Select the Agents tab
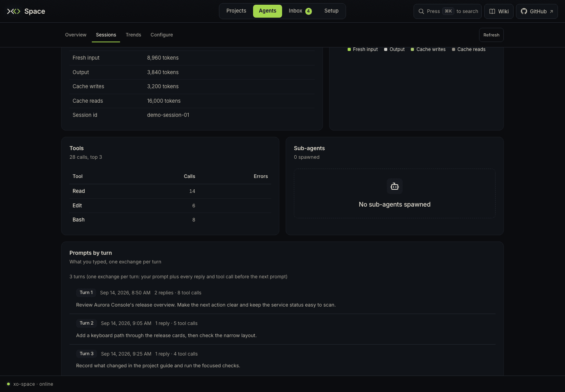Image resolution: width=565 pixels, height=392 pixels. coord(268,11)
